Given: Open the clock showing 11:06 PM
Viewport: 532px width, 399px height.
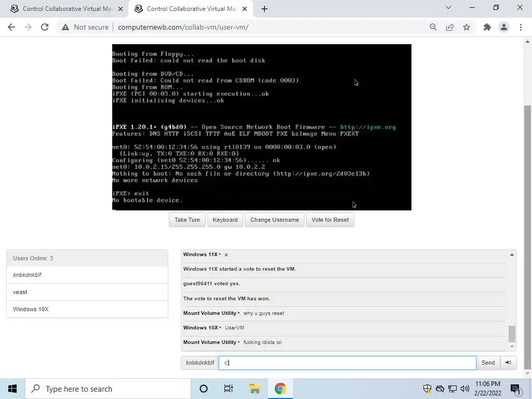Looking at the screenshot, I should 487,389.
